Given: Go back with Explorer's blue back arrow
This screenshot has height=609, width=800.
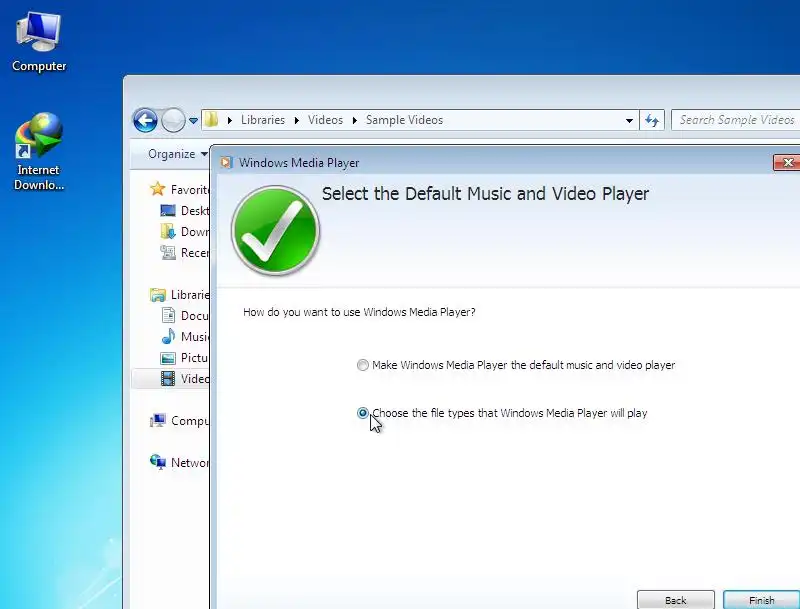Looking at the screenshot, I should pos(145,121).
